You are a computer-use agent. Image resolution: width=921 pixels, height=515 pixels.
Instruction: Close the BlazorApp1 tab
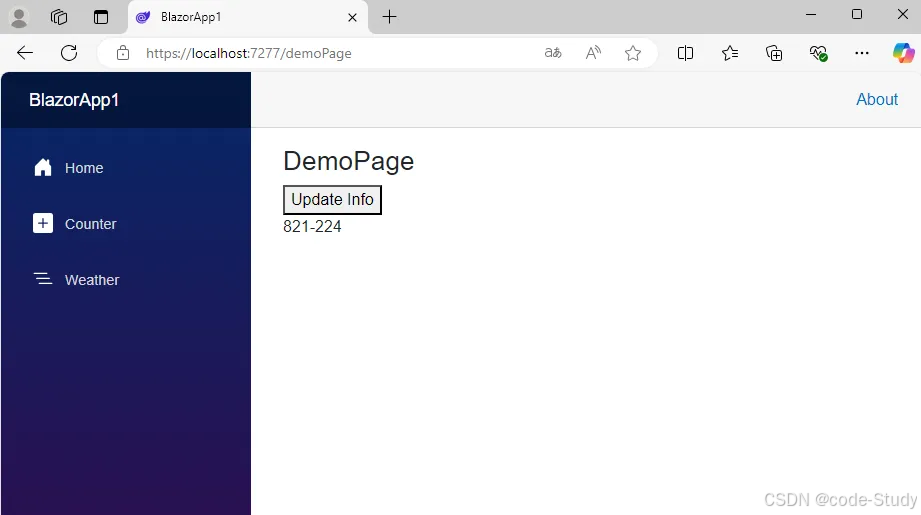click(352, 18)
